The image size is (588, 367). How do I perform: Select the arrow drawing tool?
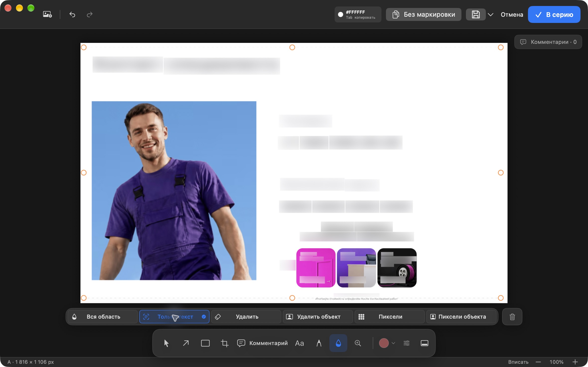pyautogui.click(x=186, y=343)
